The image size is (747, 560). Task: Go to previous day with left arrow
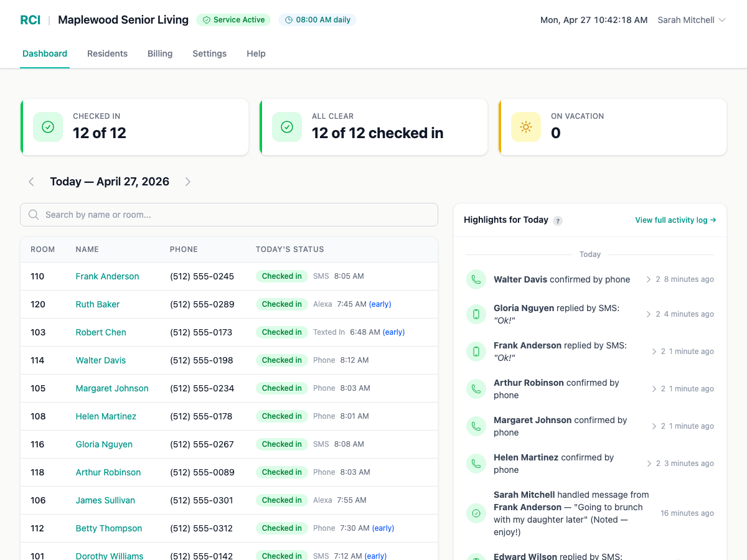31,182
